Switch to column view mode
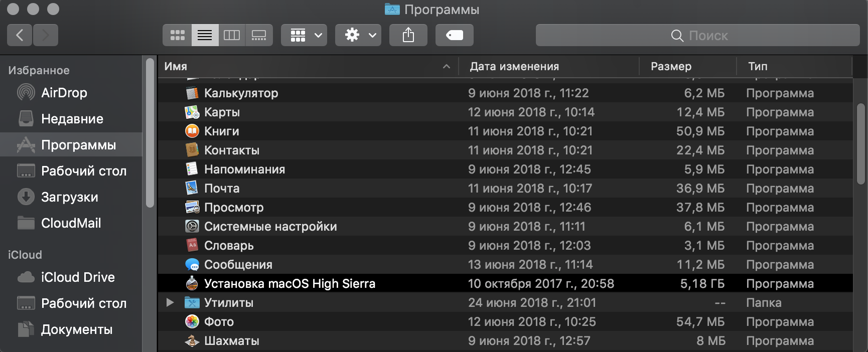Viewport: 868px width, 352px height. (232, 35)
